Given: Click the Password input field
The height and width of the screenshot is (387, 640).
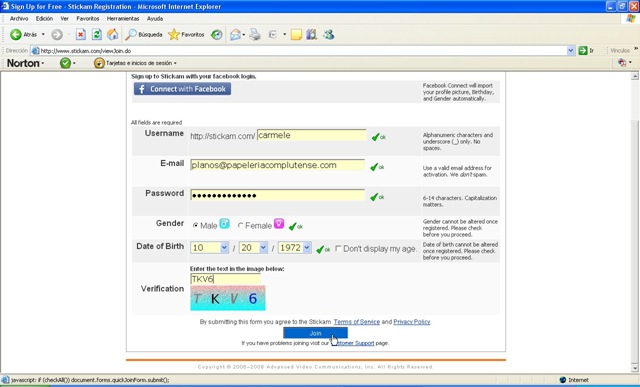Looking at the screenshot, I should (278, 195).
